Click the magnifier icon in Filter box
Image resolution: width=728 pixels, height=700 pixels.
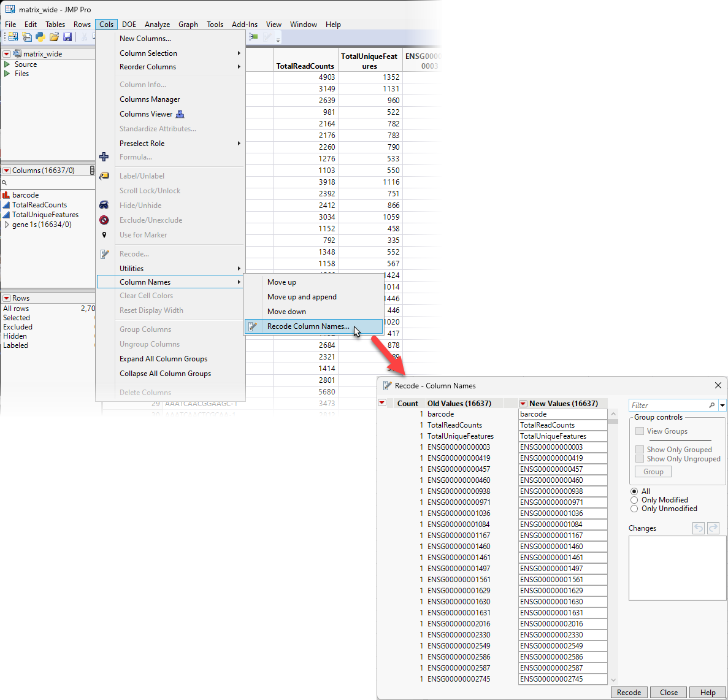[x=711, y=406]
